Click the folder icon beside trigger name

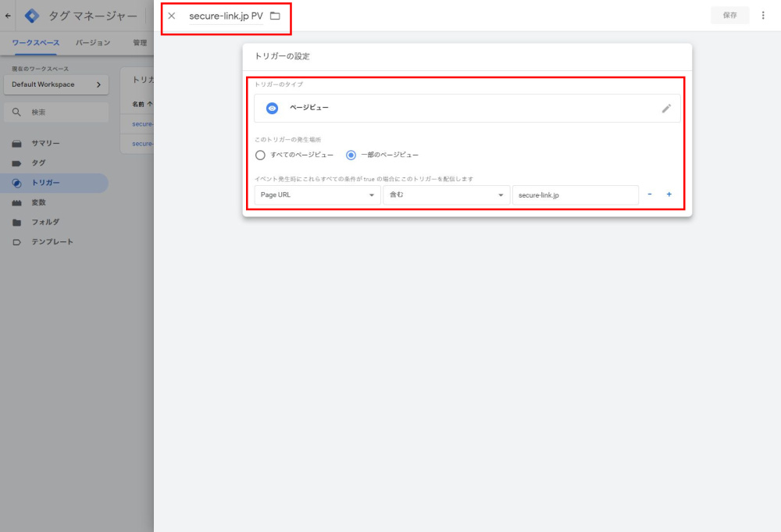[275, 16]
